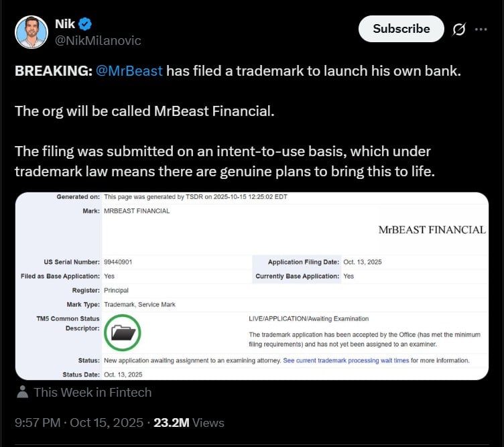Click the Grok slashed-circle icon
The height and width of the screenshot is (447, 504).
pos(459,29)
